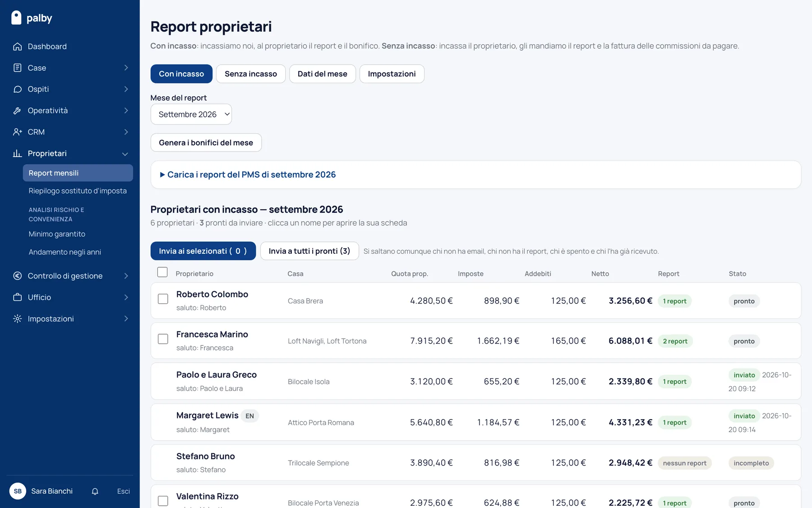Open Margaret Lewis owner card
812x508 pixels.
[207, 415]
